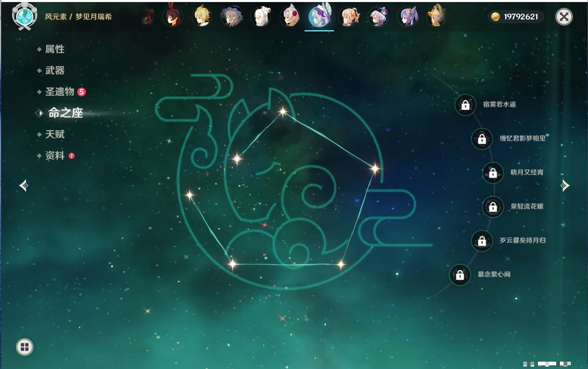Click the gold Mora coin icon
Screen dimensions: 588x369
pos(495,17)
